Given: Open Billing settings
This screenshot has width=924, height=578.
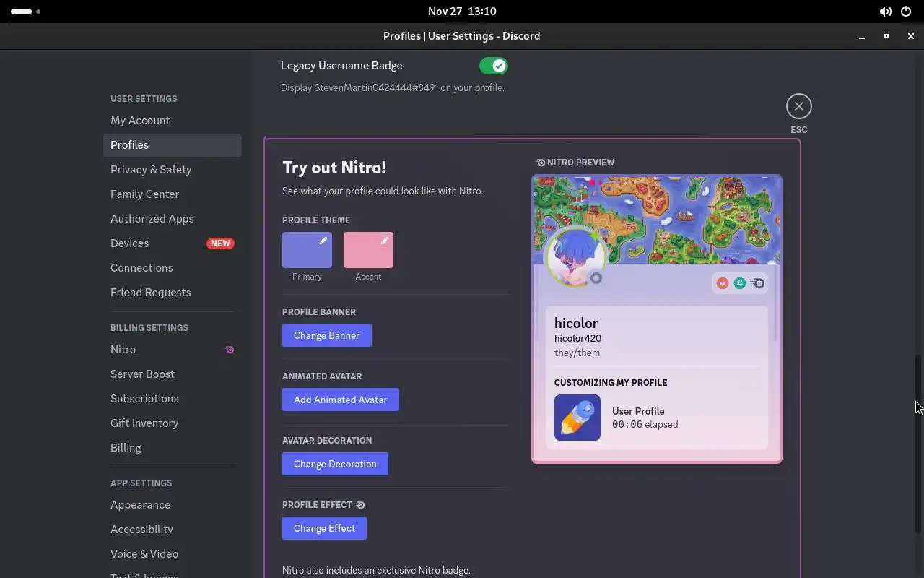Looking at the screenshot, I should [x=173, y=448].
